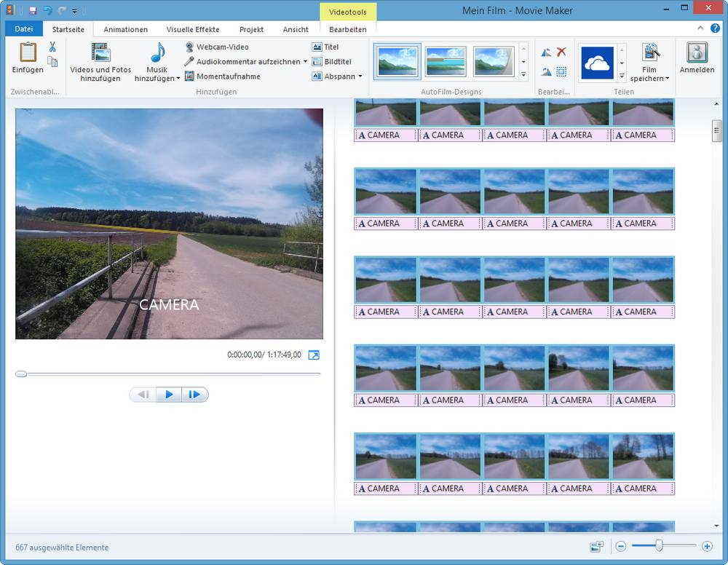The width and height of the screenshot is (728, 565).
Task: Click the Einfügen paste icon
Action: (28, 53)
